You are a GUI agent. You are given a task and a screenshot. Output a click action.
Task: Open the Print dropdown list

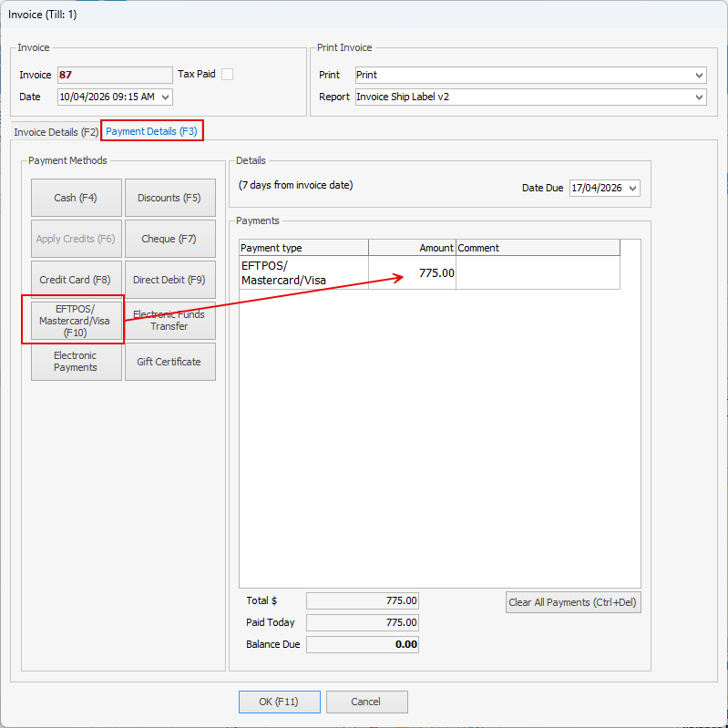coord(699,76)
